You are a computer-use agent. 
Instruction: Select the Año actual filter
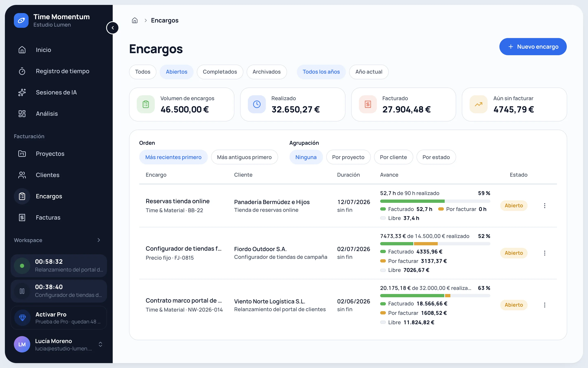click(x=369, y=72)
